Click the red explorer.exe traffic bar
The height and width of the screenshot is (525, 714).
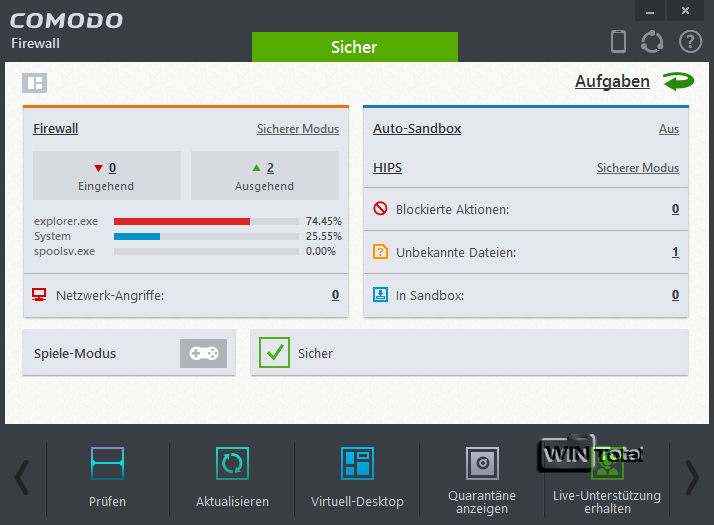coord(182,221)
